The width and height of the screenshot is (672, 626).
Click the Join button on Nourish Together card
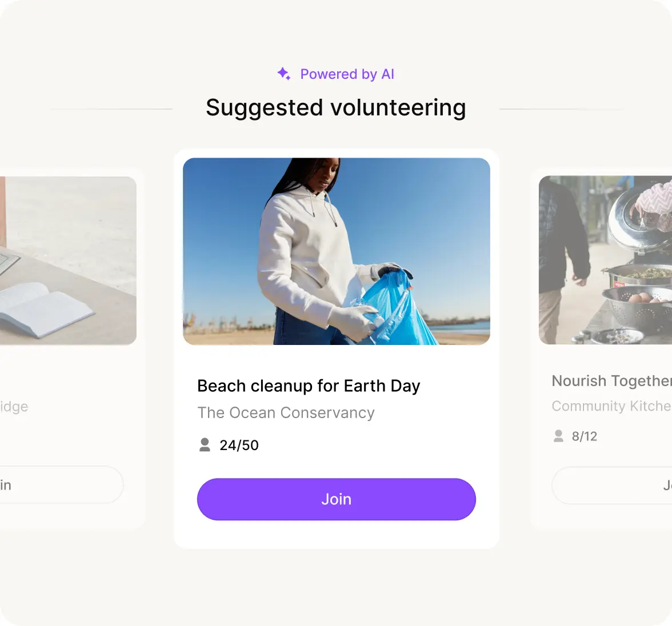(612, 485)
